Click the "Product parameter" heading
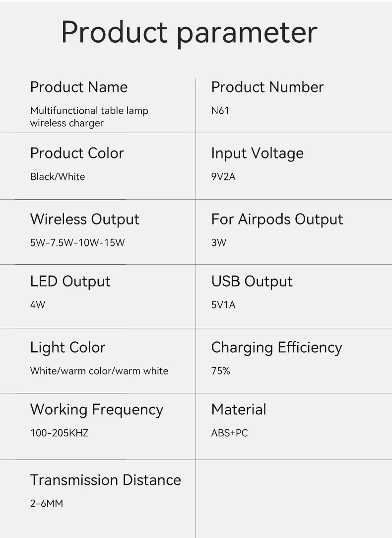Screen dimensions: 392x538 click(189, 33)
